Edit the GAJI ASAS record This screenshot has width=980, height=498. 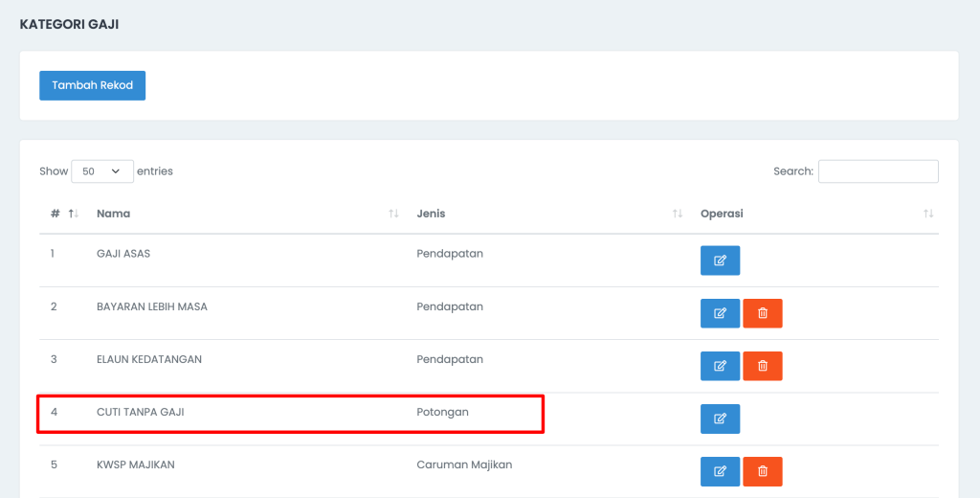tap(720, 260)
